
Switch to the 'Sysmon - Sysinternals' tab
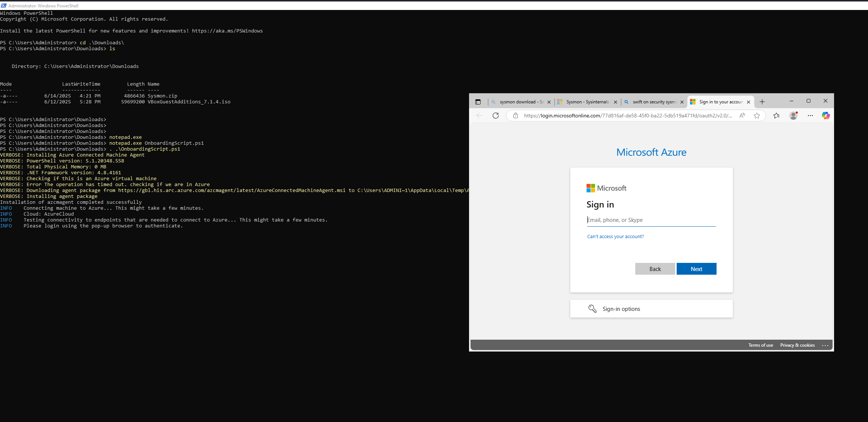(587, 102)
